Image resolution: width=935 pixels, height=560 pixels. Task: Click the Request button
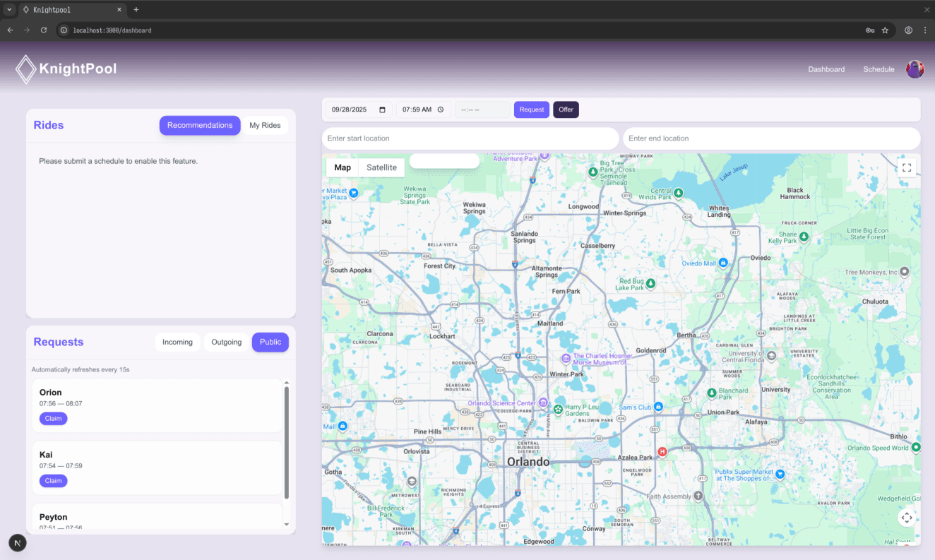coord(532,109)
